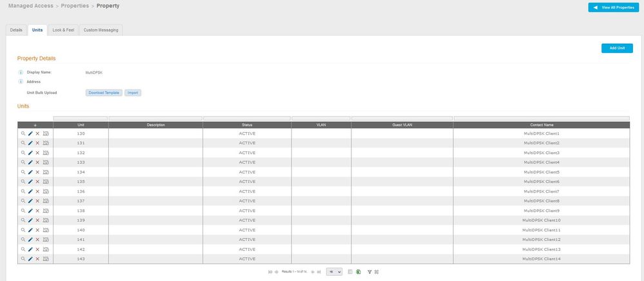644x281 pixels.
Task: Go back via View All Properties
Action: 613,7
